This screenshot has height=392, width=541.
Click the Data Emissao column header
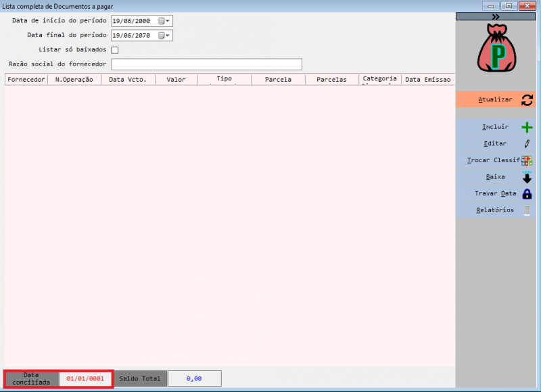click(x=427, y=80)
